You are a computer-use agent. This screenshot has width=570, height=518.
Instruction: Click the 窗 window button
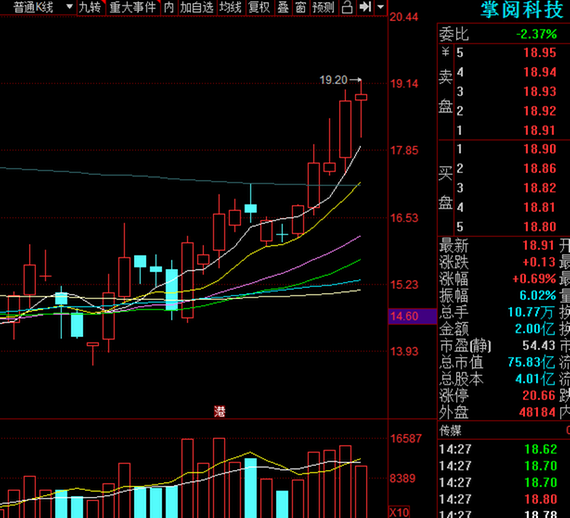300,7
